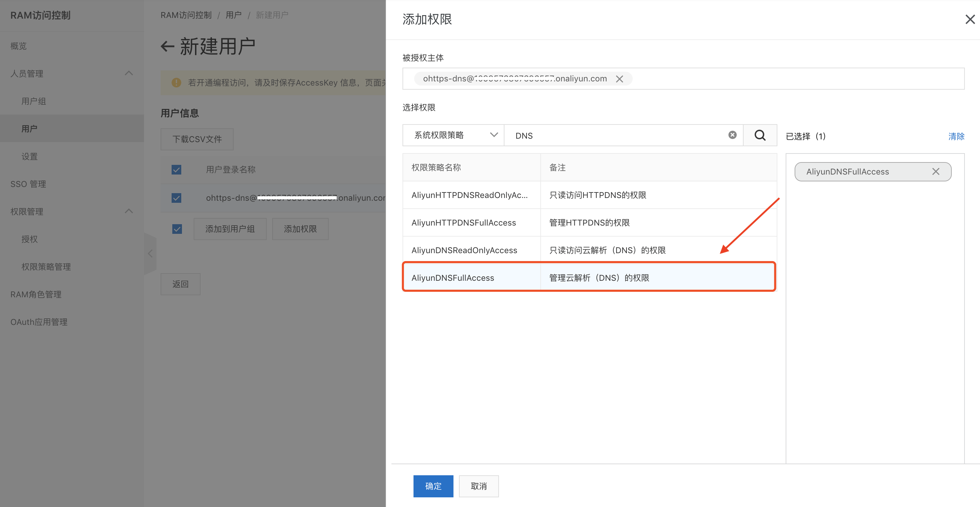Image resolution: width=980 pixels, height=507 pixels.
Task: Open 用户组 in the sidebar
Action: pyautogui.click(x=33, y=101)
